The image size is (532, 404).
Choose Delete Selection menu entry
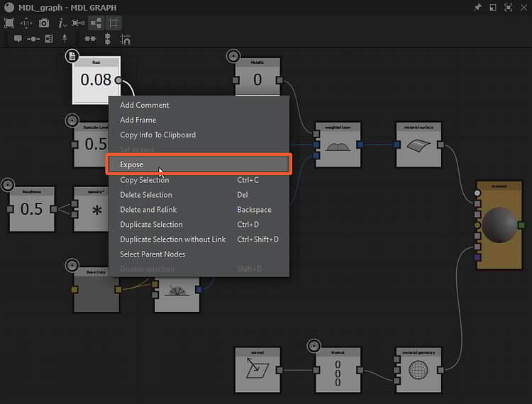(199, 195)
